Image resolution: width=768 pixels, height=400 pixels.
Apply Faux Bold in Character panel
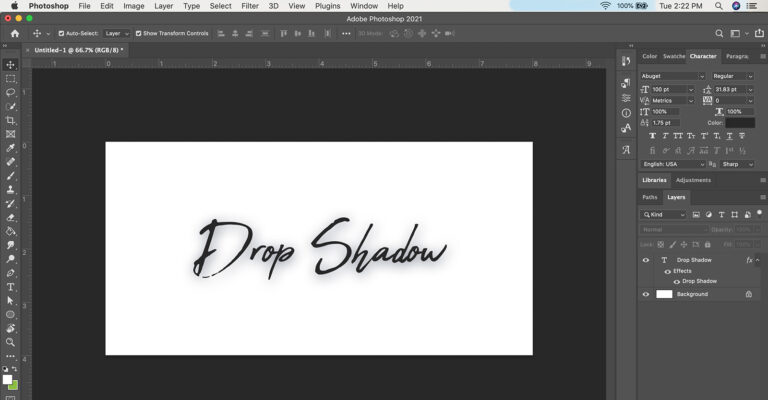[652, 136]
